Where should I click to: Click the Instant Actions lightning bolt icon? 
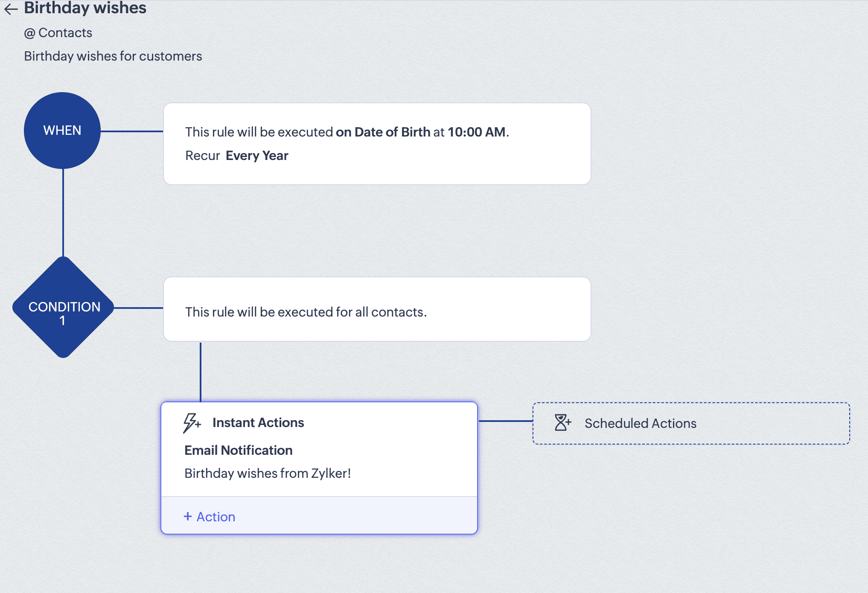[192, 423]
